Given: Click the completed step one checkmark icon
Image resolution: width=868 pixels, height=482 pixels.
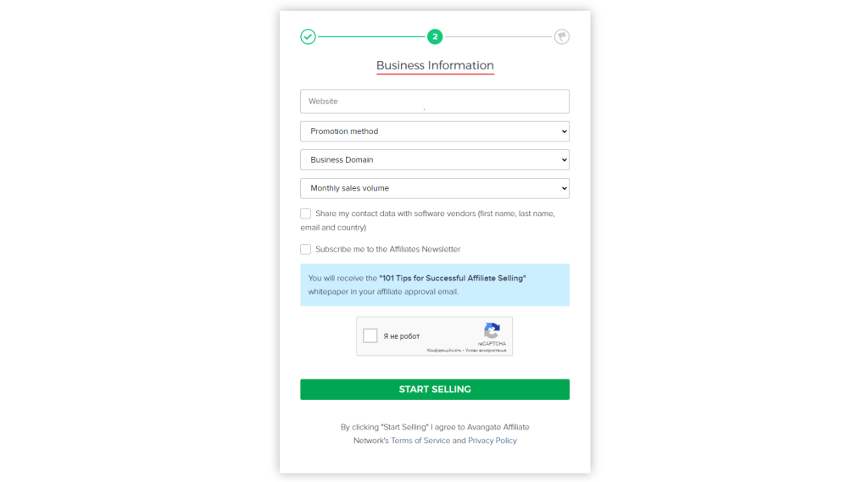Looking at the screenshot, I should coord(308,36).
